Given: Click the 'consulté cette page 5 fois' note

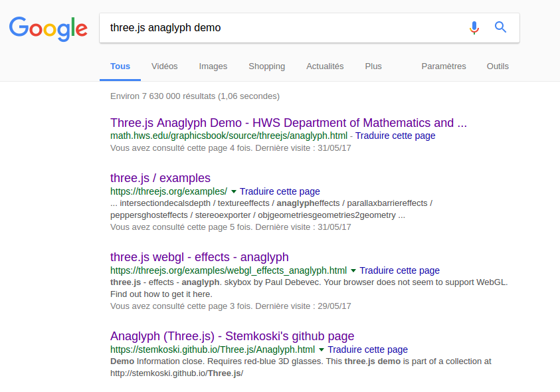Looking at the screenshot, I should click(x=231, y=227).
